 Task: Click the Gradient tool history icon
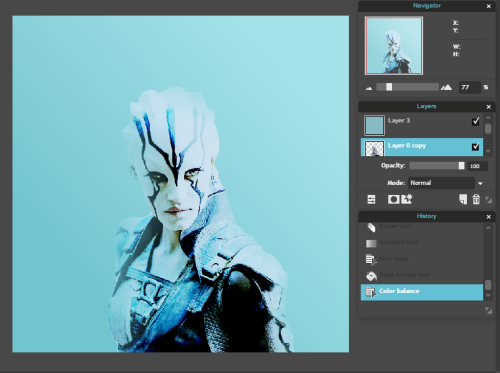coord(371,243)
